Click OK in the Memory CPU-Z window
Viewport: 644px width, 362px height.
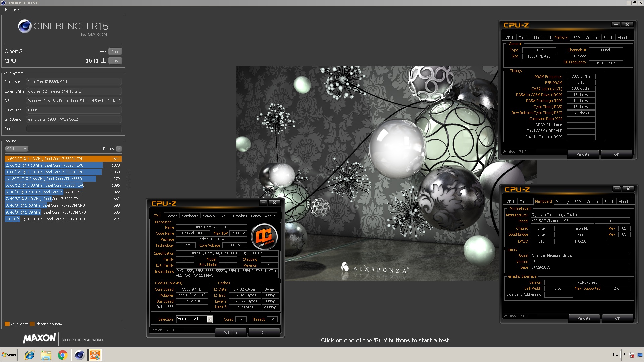coord(616,154)
